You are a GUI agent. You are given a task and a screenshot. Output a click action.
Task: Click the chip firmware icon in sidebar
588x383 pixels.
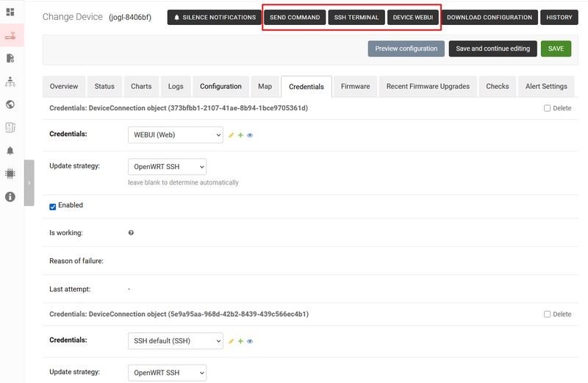pyautogui.click(x=10, y=173)
